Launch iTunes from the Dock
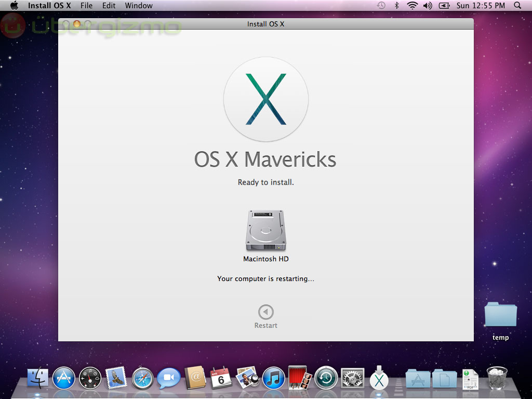Viewport: 532px width, 399px height. [274, 378]
